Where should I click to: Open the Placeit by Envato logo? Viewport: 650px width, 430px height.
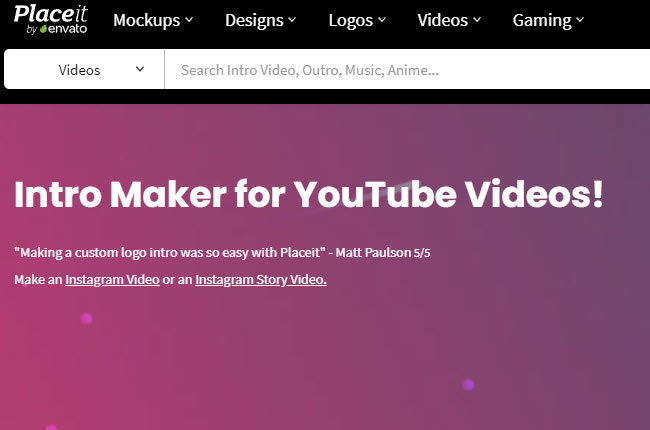51,20
